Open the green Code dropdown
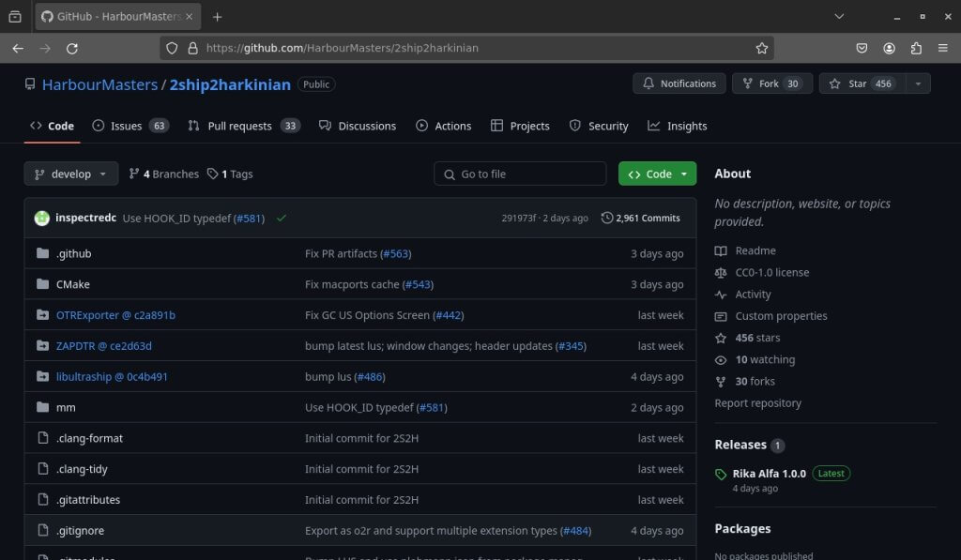Image resolution: width=961 pixels, height=560 pixels. (658, 174)
